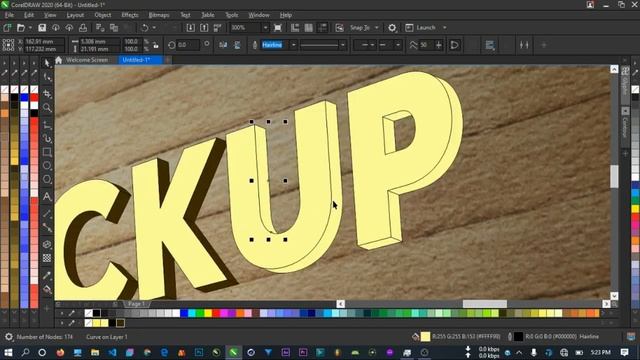Click the vertical scrollbar thumb
This screenshot has width=640, height=360.
pos(614,176)
